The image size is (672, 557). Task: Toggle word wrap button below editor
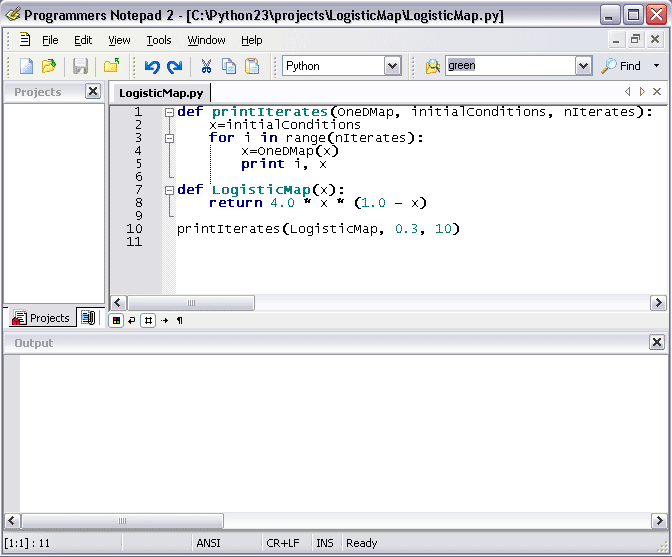[132, 320]
